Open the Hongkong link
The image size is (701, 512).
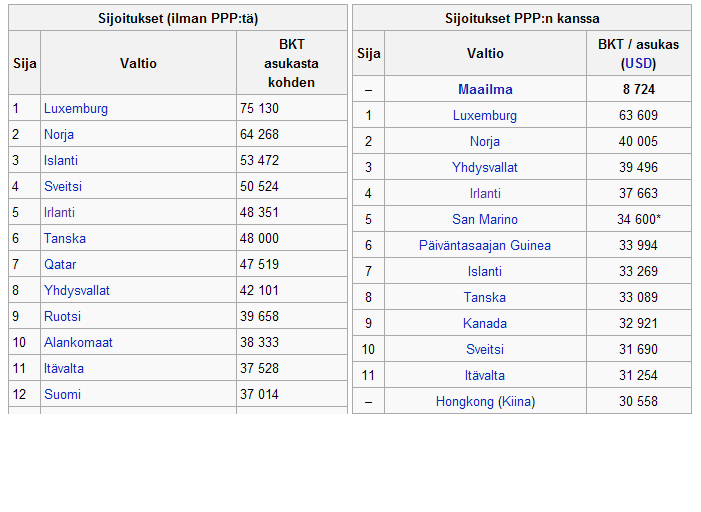tap(465, 402)
